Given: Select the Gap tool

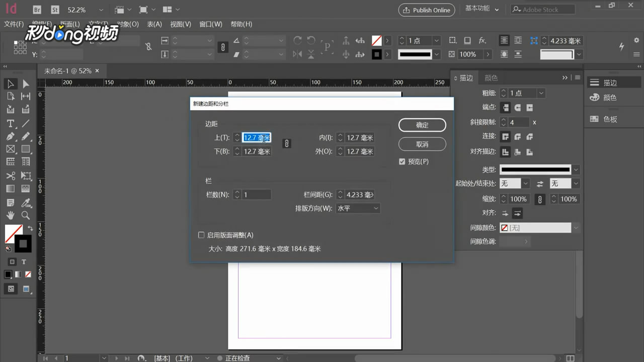Looking at the screenshot, I should (26, 96).
